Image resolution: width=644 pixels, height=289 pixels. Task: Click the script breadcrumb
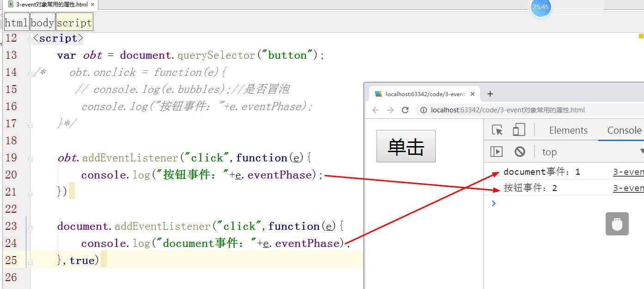point(74,23)
